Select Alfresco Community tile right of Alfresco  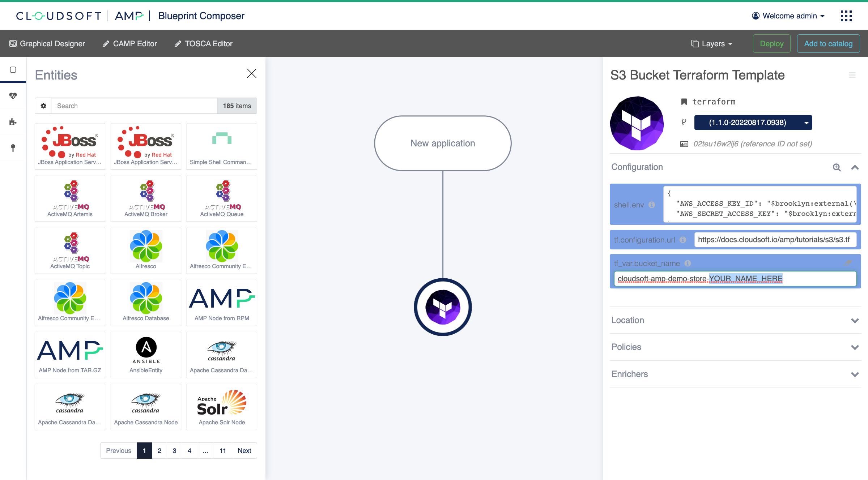coord(222,251)
